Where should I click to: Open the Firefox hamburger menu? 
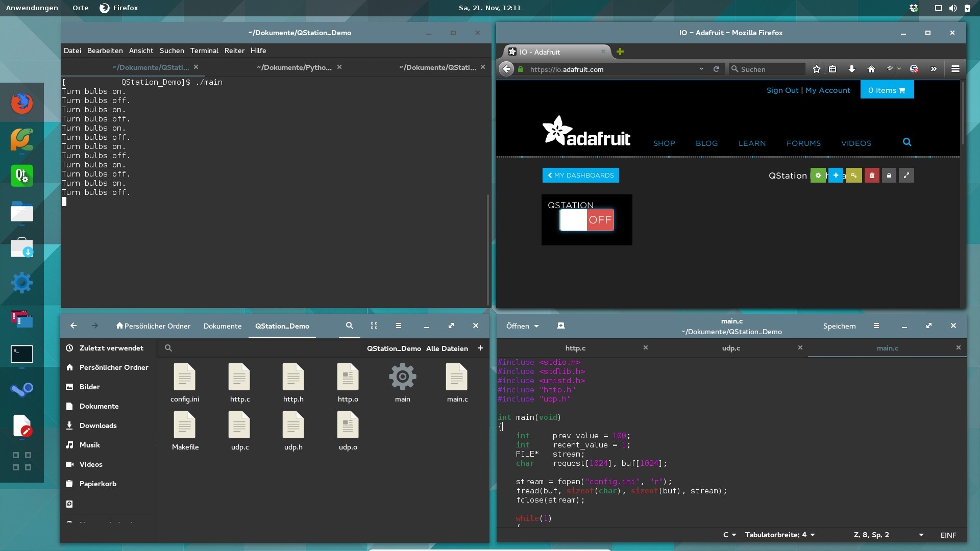955,69
